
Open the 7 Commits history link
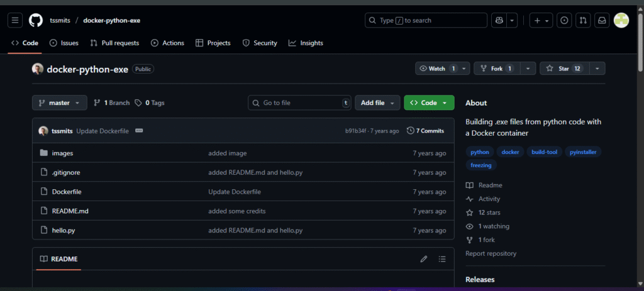(426, 131)
